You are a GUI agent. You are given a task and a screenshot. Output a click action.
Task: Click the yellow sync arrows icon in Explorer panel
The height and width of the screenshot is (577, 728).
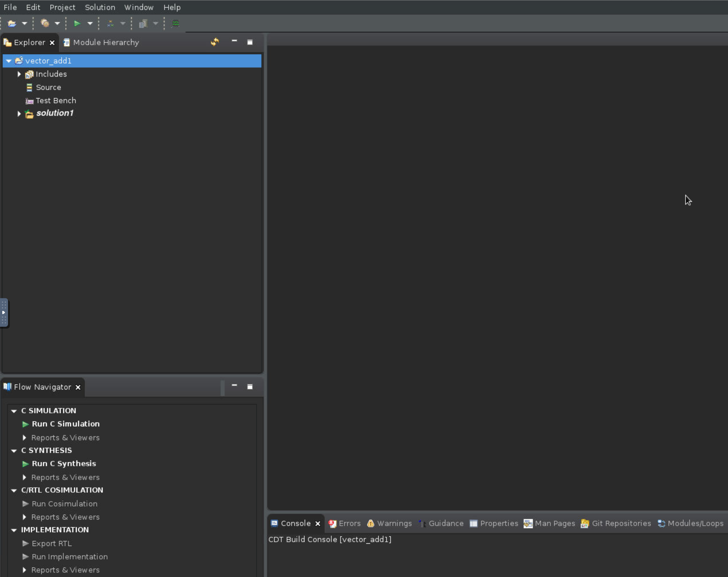pyautogui.click(x=215, y=41)
